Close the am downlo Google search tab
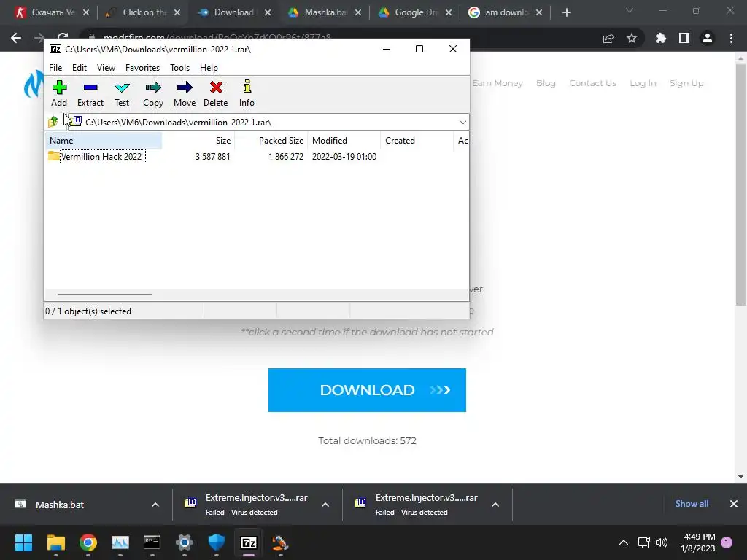 click(x=539, y=13)
